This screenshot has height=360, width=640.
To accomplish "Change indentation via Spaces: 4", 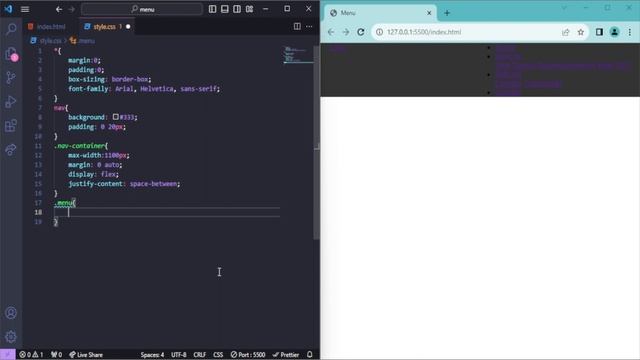I will (x=152, y=355).
